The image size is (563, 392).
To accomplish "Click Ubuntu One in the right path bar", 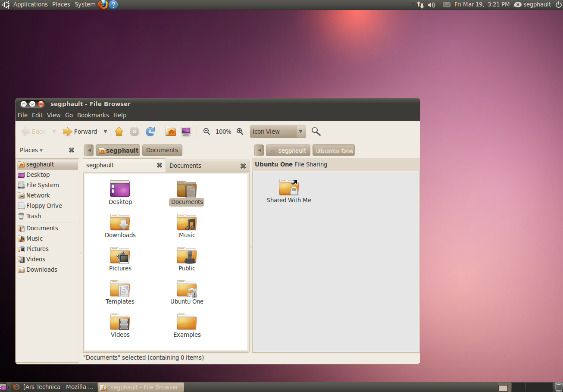I will pyautogui.click(x=334, y=151).
